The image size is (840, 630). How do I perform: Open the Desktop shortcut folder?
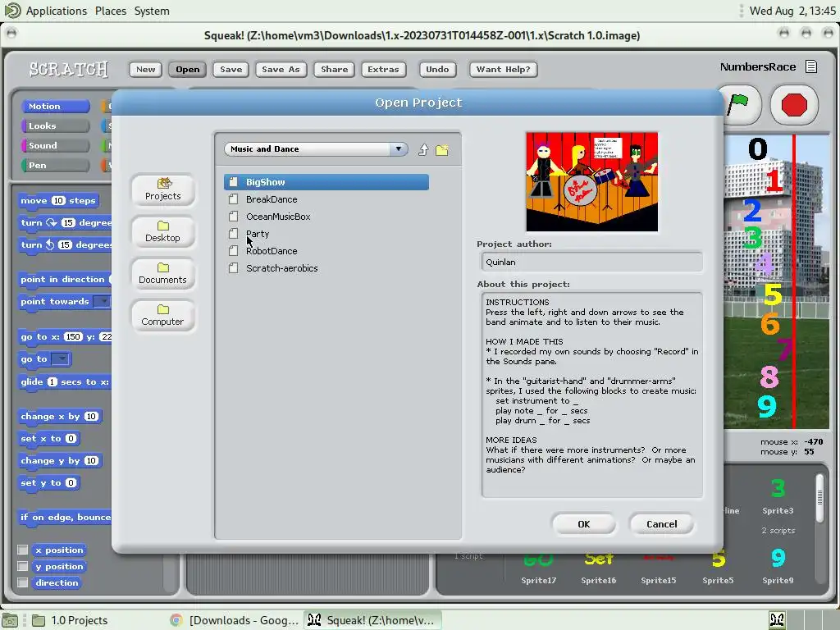click(x=163, y=231)
